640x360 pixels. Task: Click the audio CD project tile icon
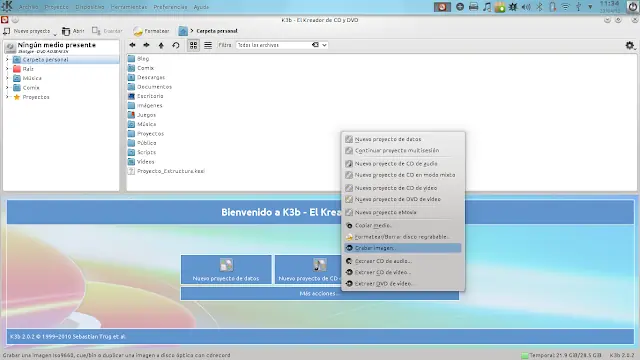pos(320,265)
